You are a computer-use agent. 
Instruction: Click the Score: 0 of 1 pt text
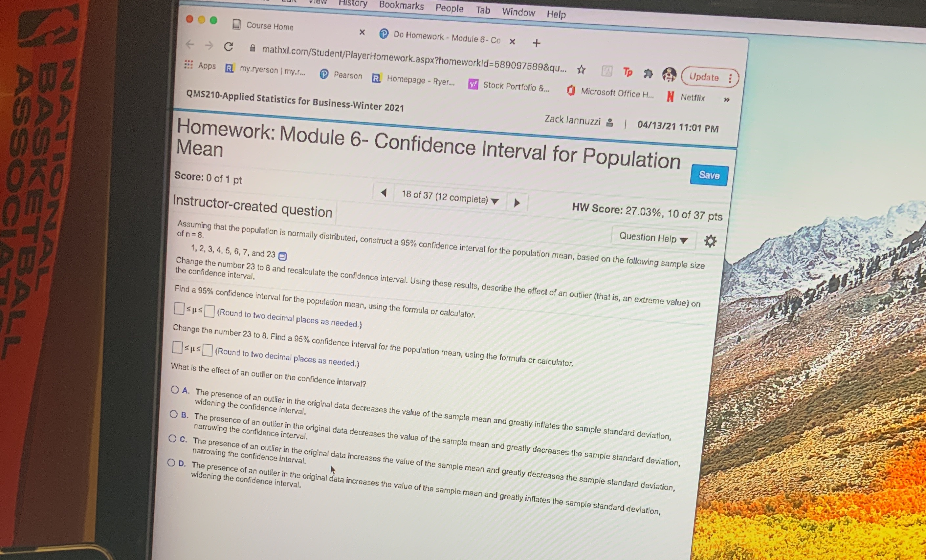coord(208,178)
